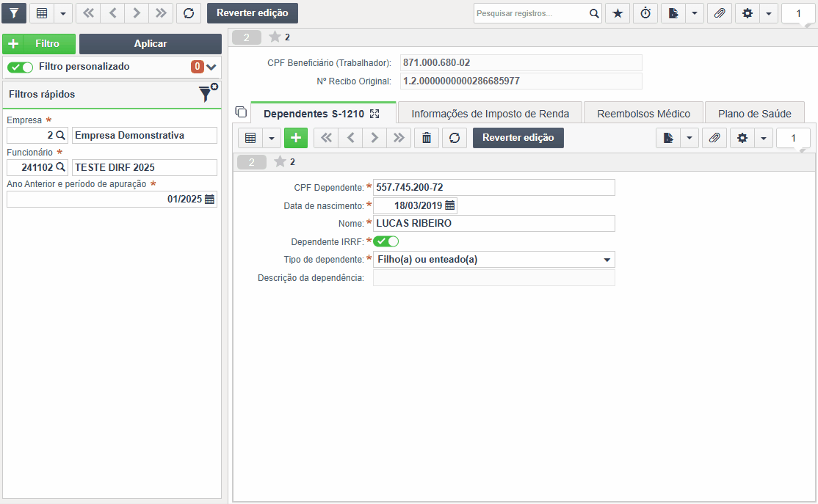Image resolution: width=818 pixels, height=504 pixels.
Task: Mark dependent record 2 as favorite star
Action: click(280, 161)
